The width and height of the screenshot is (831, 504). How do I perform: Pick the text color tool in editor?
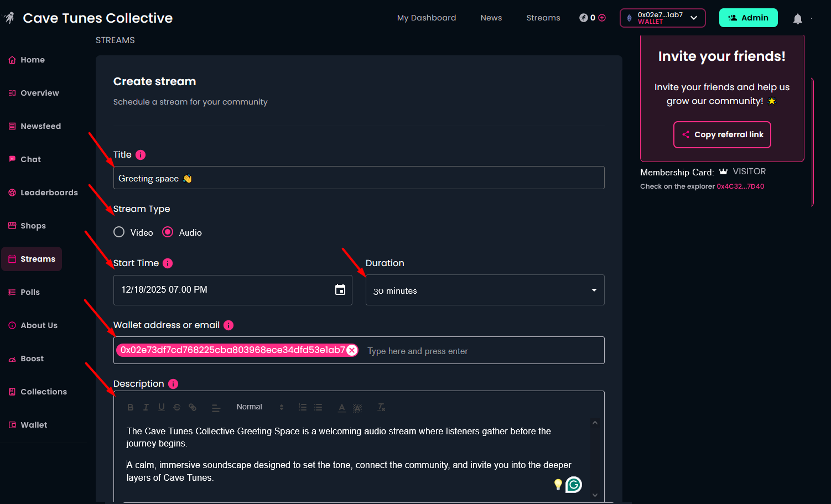tap(342, 407)
